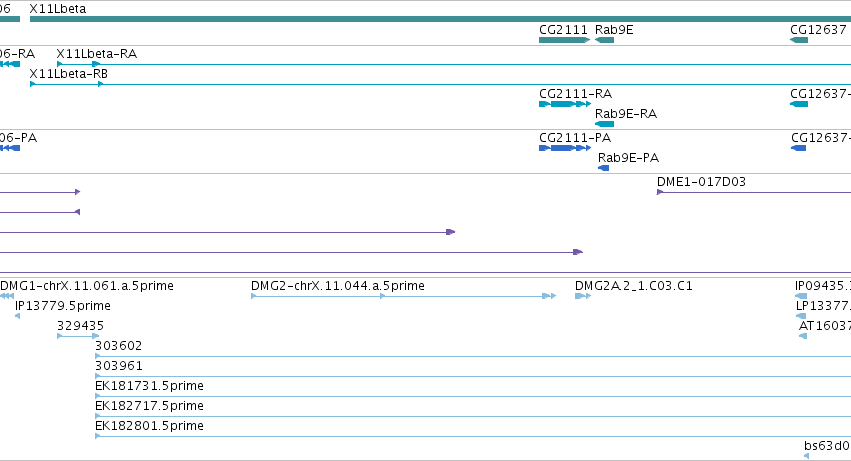Select the Rab9E-RA transcript glyph
Image resolution: width=851 pixels, height=461 pixels.
605,124
